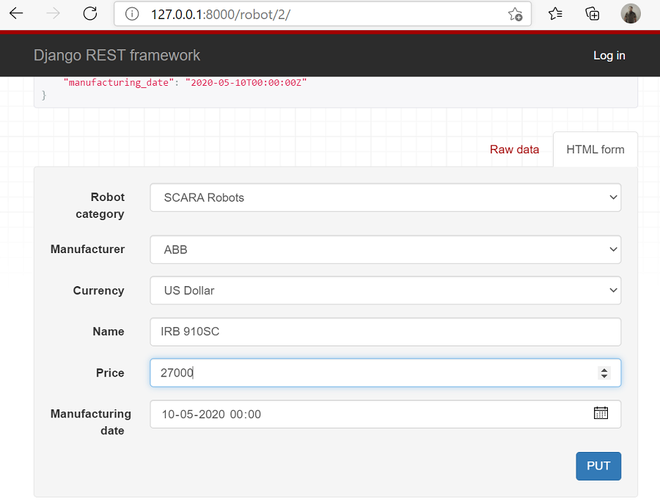Adjust the Price spinner arrows
This screenshot has width=660, height=504.
point(604,373)
